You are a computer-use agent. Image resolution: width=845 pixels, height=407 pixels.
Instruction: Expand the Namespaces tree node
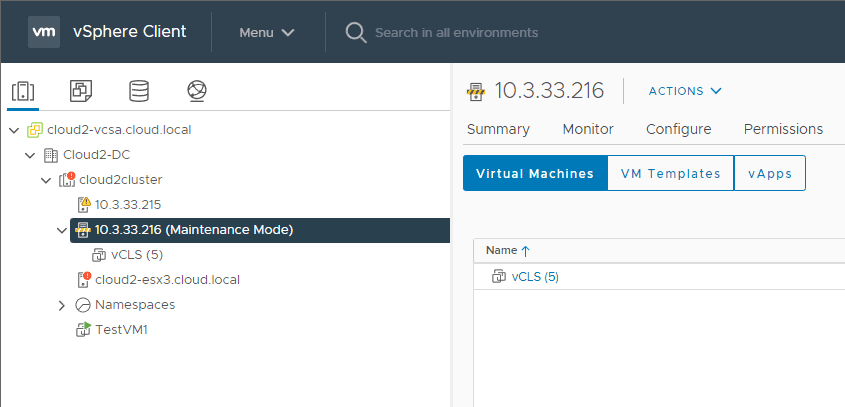click(x=62, y=305)
